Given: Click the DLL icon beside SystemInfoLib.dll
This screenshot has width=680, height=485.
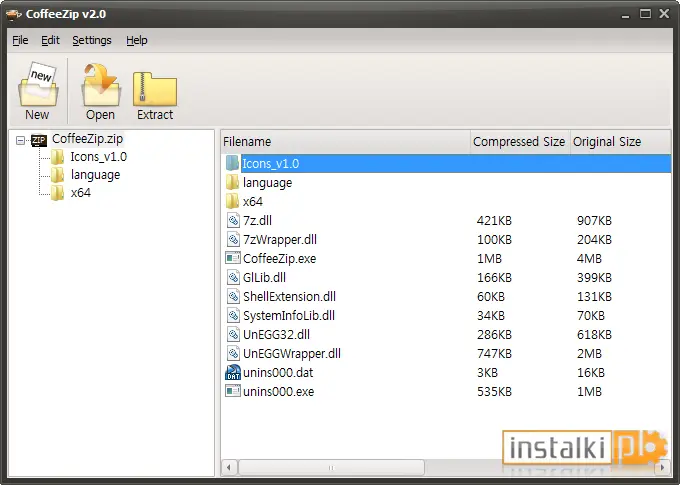Looking at the screenshot, I should pos(233,315).
